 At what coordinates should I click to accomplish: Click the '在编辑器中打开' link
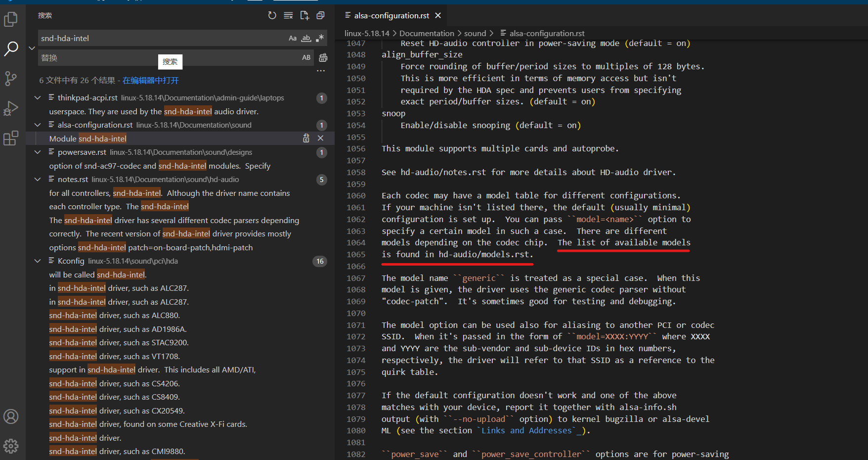(151, 80)
